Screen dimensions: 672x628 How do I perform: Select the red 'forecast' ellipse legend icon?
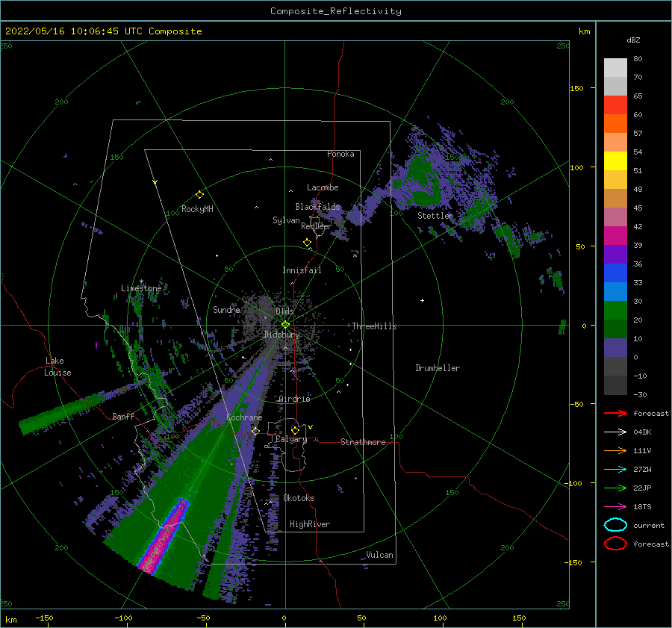[615, 544]
